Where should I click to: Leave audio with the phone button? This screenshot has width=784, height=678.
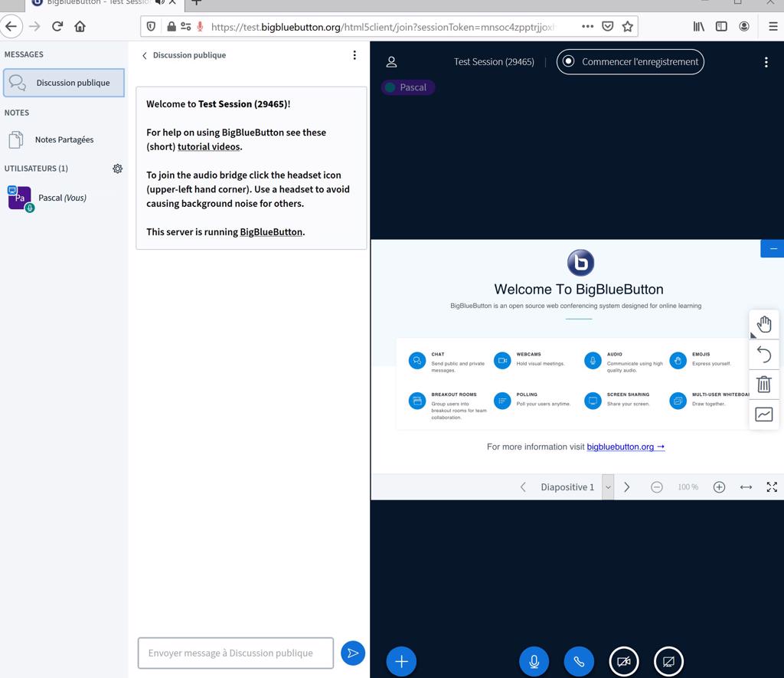[579, 661]
